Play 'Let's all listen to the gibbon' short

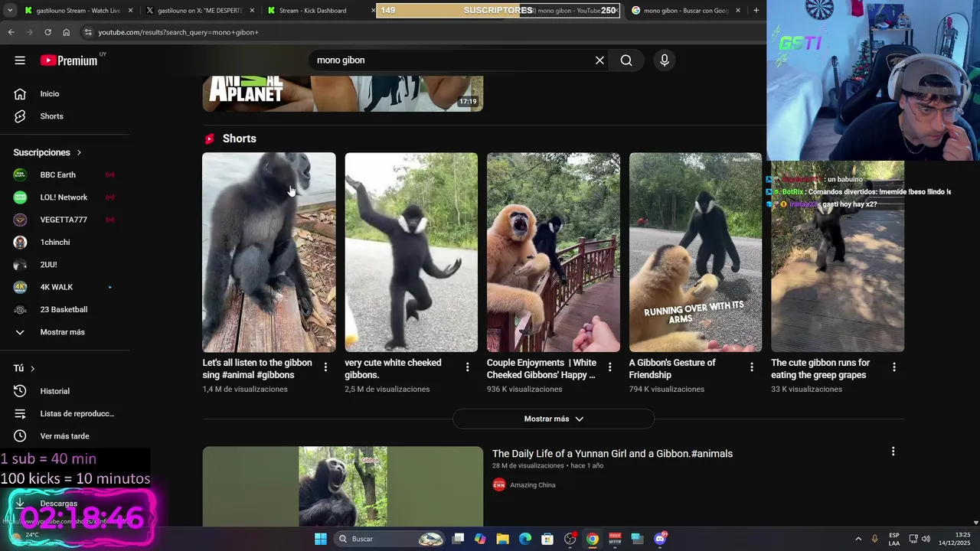[269, 253]
